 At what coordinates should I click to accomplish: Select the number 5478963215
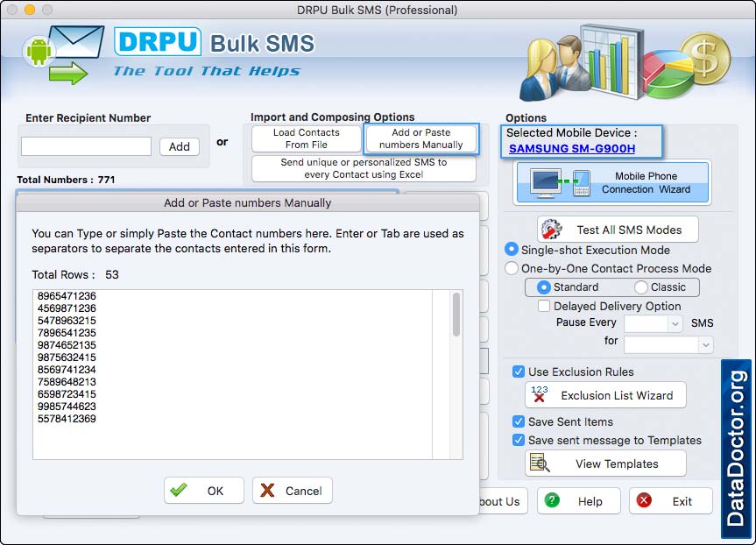point(67,320)
